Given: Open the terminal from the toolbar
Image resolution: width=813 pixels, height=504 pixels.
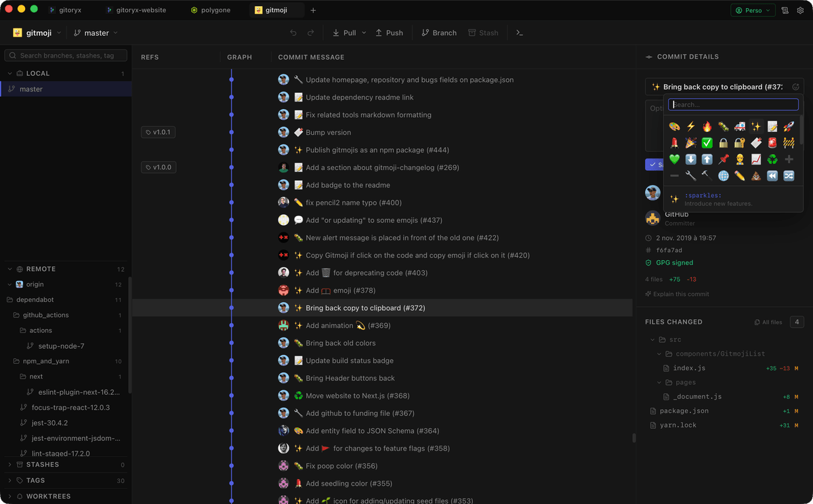Looking at the screenshot, I should (520, 33).
